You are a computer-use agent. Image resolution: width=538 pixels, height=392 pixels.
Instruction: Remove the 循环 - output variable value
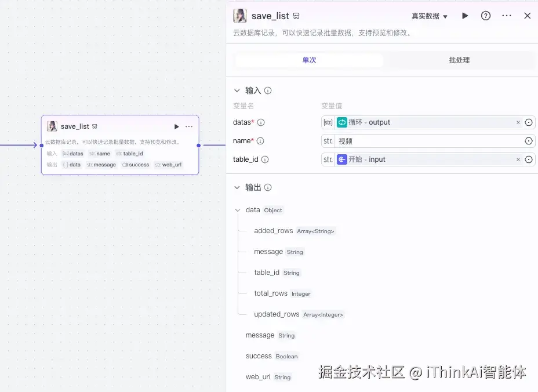[518, 122]
